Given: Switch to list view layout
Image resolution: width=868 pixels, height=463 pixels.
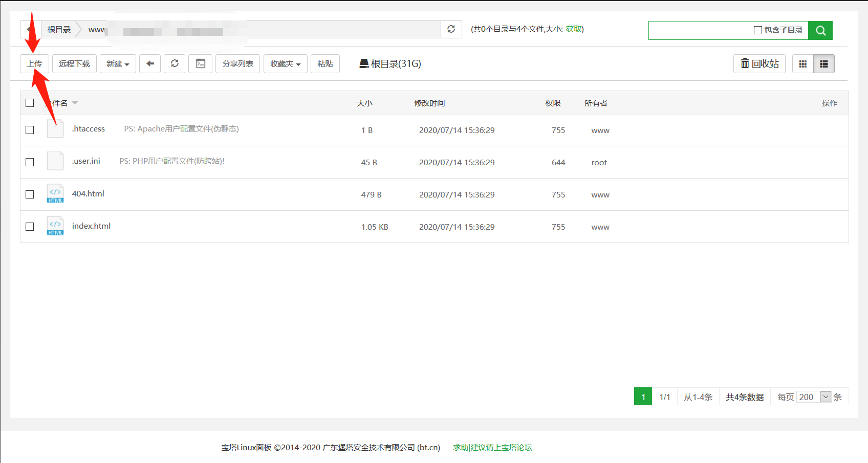Looking at the screenshot, I should (824, 64).
